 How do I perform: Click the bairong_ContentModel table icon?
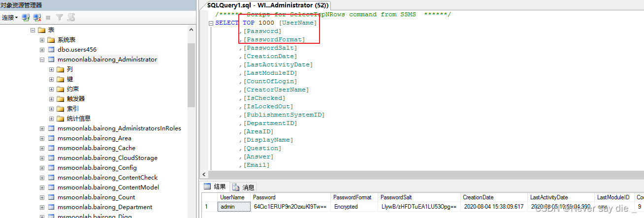pyautogui.click(x=51, y=187)
